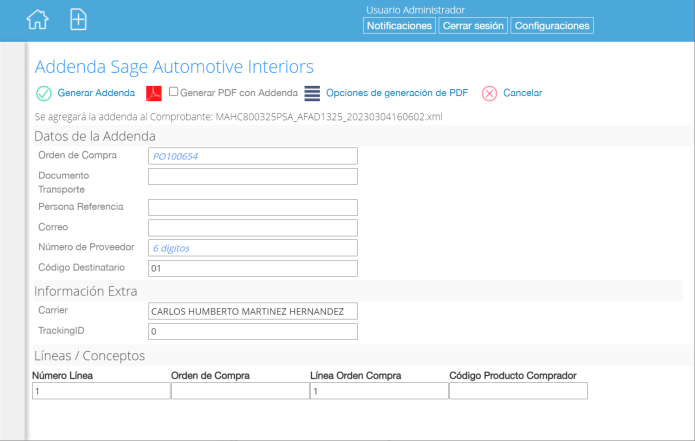Click the Generar Addenda link
This screenshot has width=695, height=441.
96,93
